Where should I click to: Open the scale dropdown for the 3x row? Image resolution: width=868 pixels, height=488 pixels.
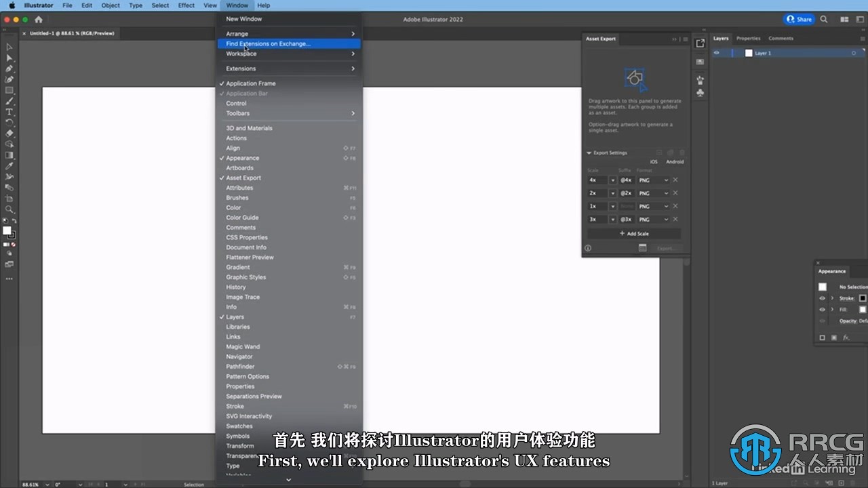pyautogui.click(x=612, y=220)
